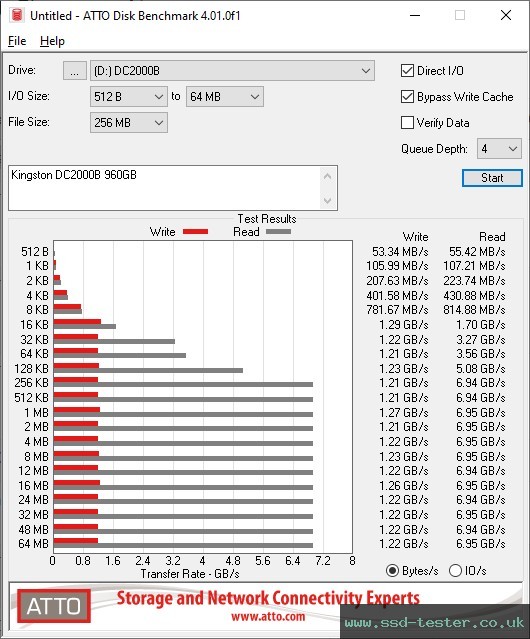Expand the File Size dropdown
The width and height of the screenshot is (530, 639).
(128, 123)
